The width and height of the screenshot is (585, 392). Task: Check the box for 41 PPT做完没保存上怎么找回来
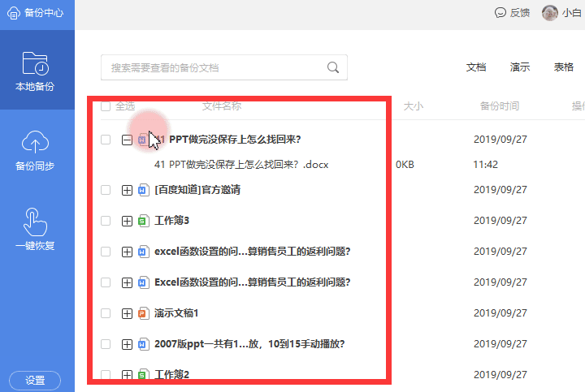coord(106,140)
